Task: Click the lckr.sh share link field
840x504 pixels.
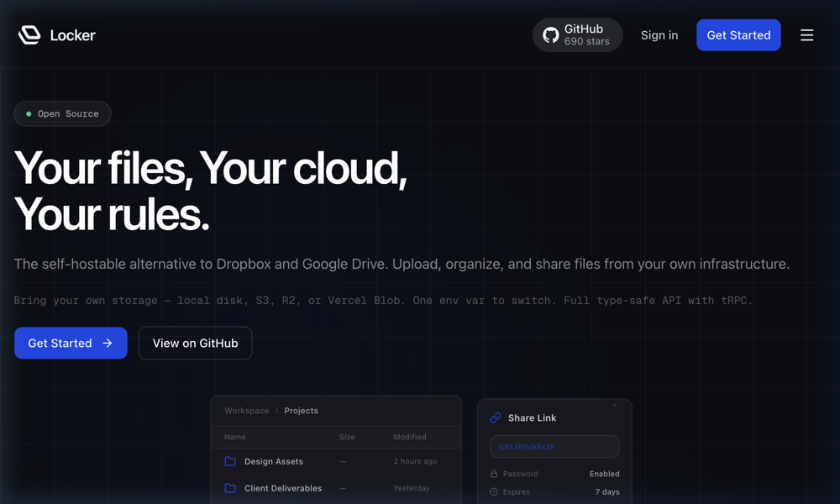Action: pyautogui.click(x=554, y=446)
